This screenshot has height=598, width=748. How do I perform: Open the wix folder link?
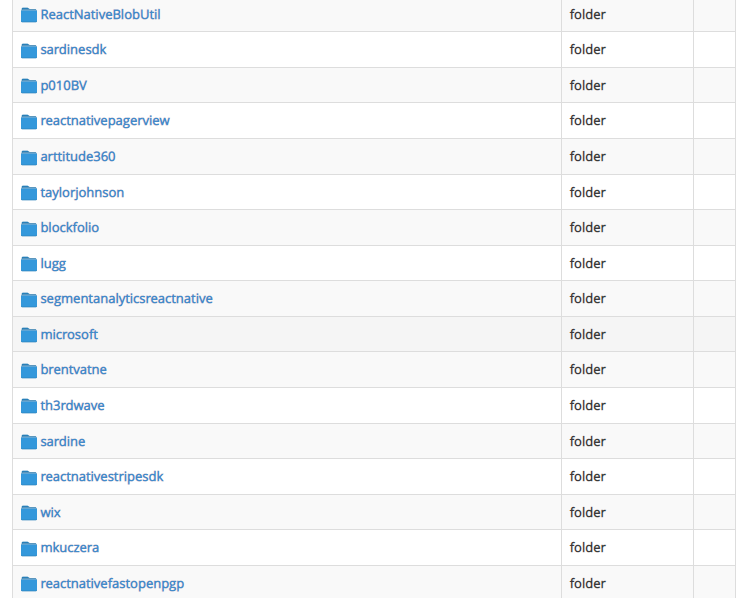[51, 512]
